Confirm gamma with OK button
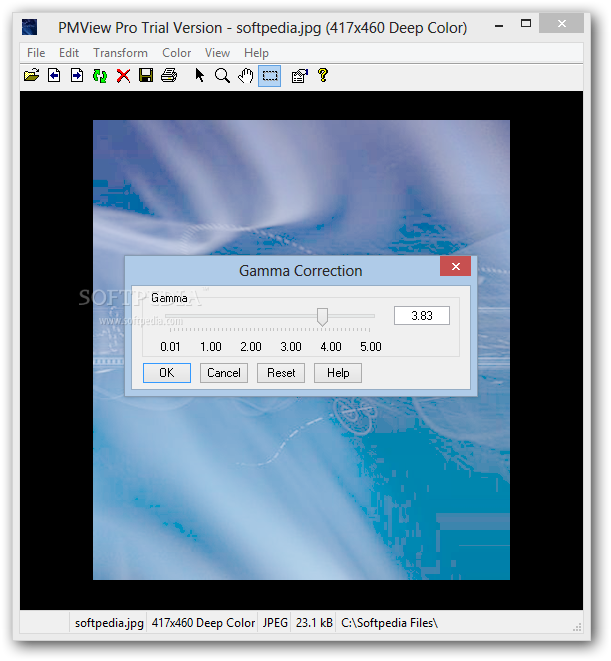The image size is (611, 661). (x=167, y=373)
